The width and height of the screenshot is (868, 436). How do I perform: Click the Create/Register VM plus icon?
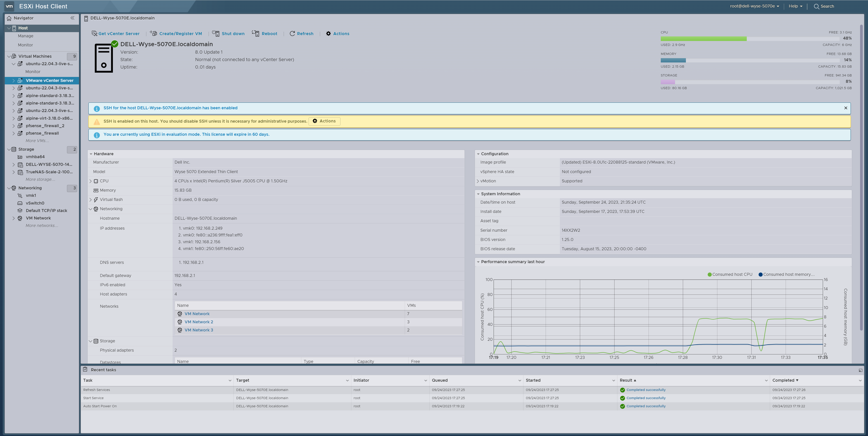[x=153, y=33]
